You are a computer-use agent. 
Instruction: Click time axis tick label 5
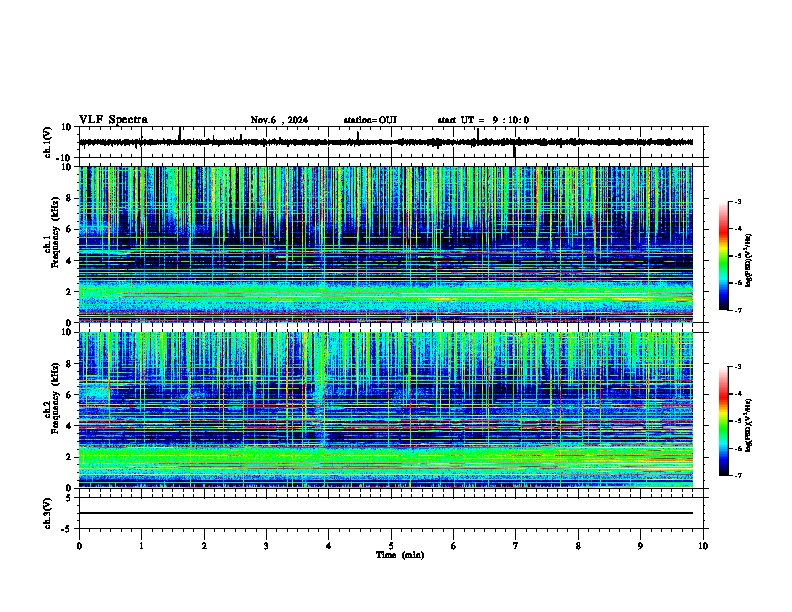pyautogui.click(x=391, y=546)
